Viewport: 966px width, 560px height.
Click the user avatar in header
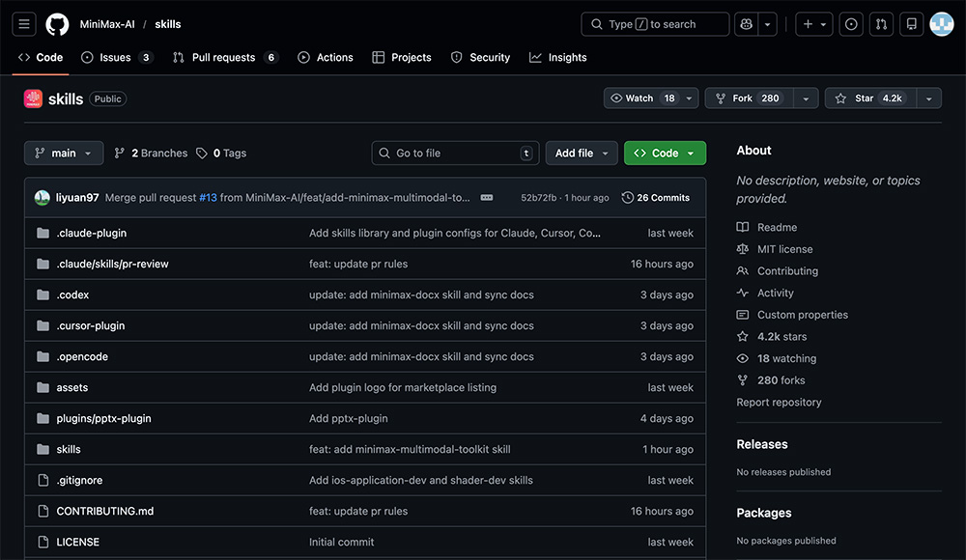(x=941, y=24)
